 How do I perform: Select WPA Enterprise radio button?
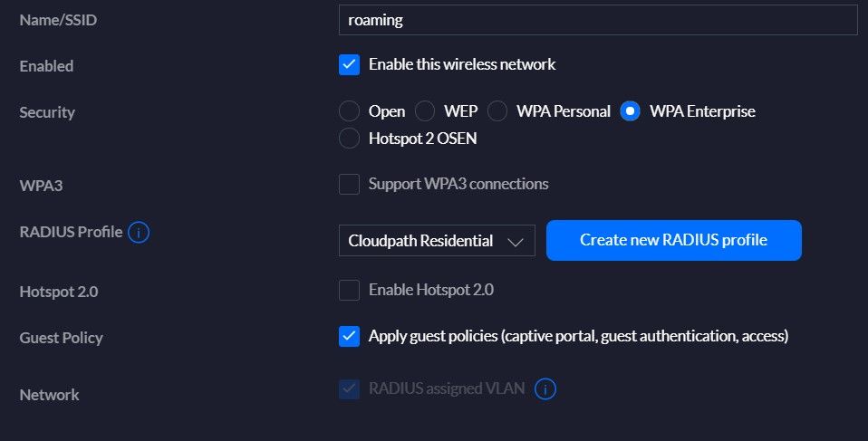click(x=631, y=112)
